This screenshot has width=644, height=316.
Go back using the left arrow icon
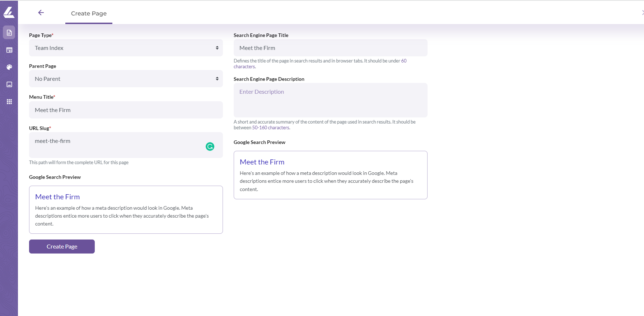pos(41,13)
